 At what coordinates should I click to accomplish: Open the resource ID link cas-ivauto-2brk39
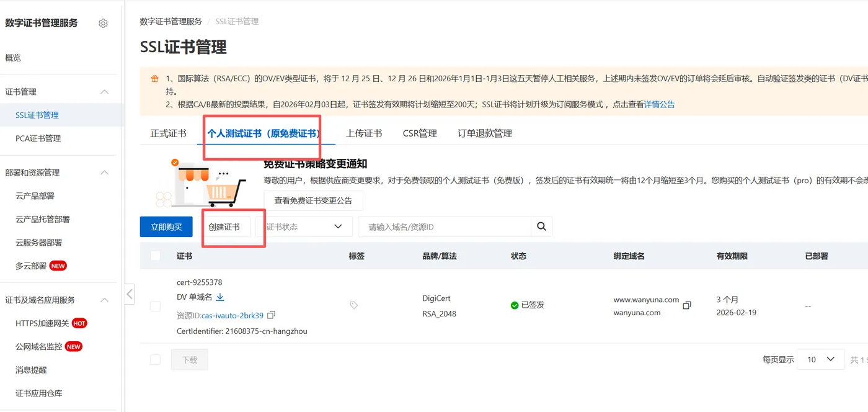tap(232, 315)
